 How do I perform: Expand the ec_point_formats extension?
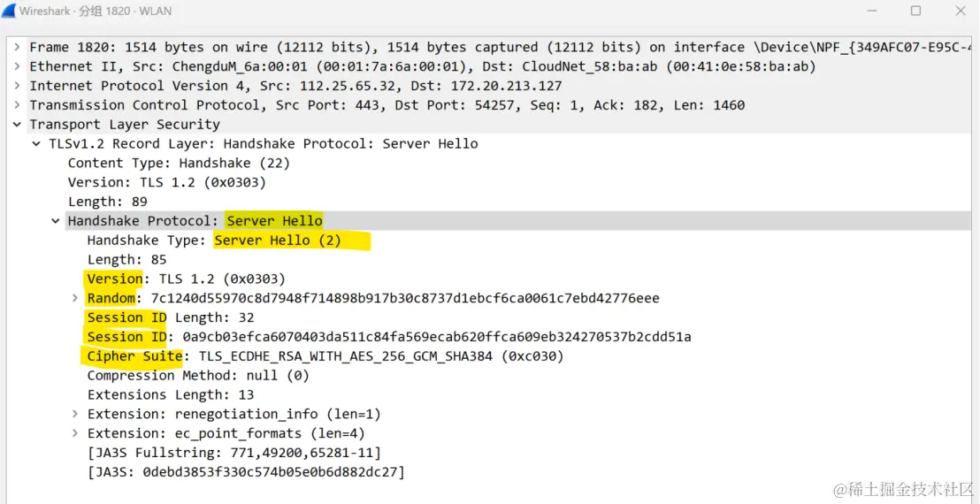click(75, 433)
